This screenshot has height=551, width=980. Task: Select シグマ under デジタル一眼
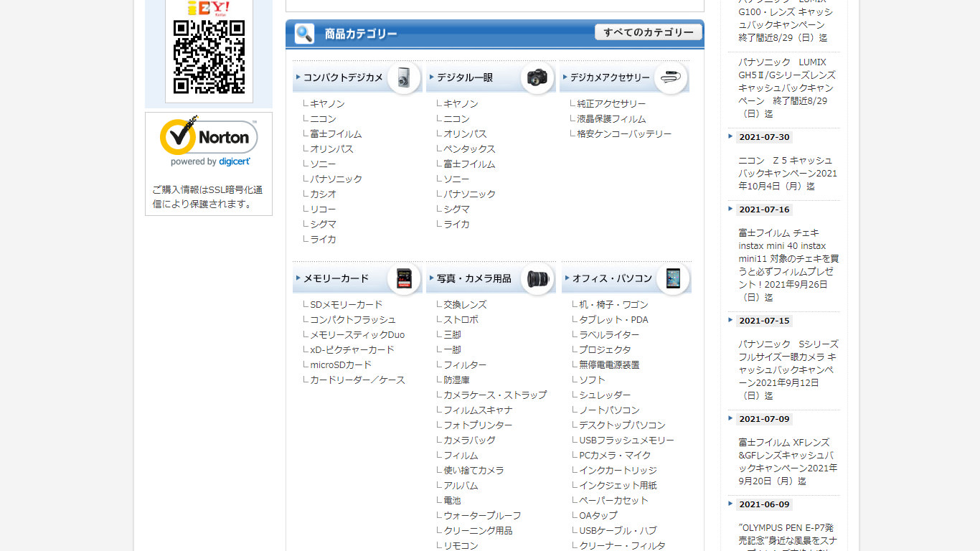pyautogui.click(x=456, y=209)
